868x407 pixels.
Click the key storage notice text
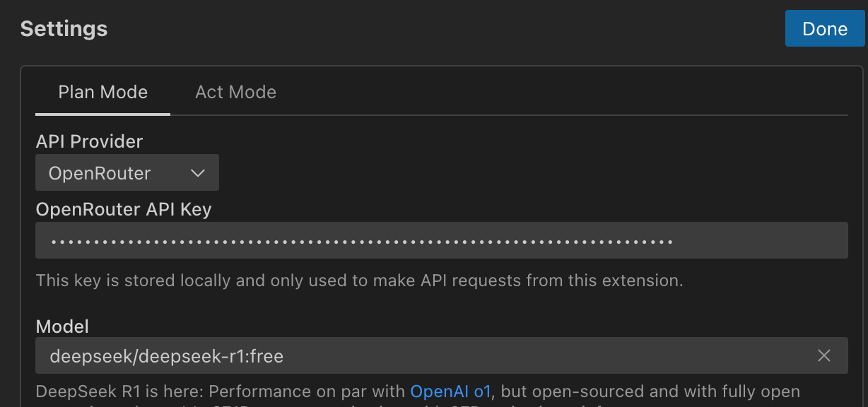(x=359, y=281)
